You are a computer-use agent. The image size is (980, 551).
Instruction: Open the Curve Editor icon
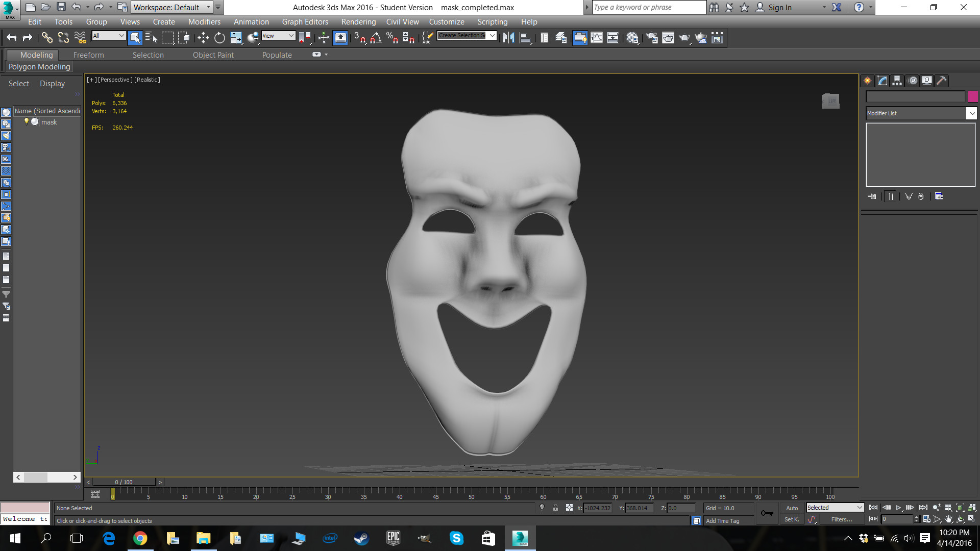tap(597, 38)
